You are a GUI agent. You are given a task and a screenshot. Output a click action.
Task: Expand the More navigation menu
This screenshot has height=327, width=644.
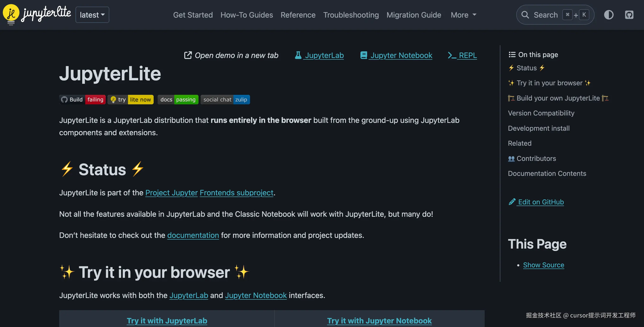[x=463, y=15]
